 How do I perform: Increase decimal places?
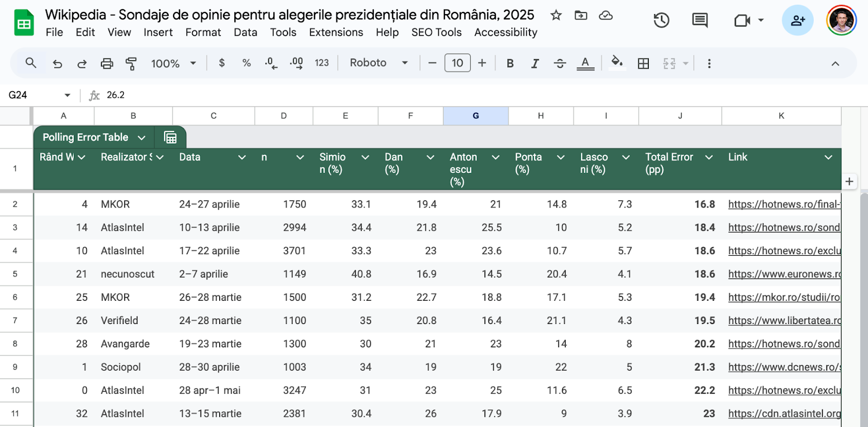tap(296, 63)
